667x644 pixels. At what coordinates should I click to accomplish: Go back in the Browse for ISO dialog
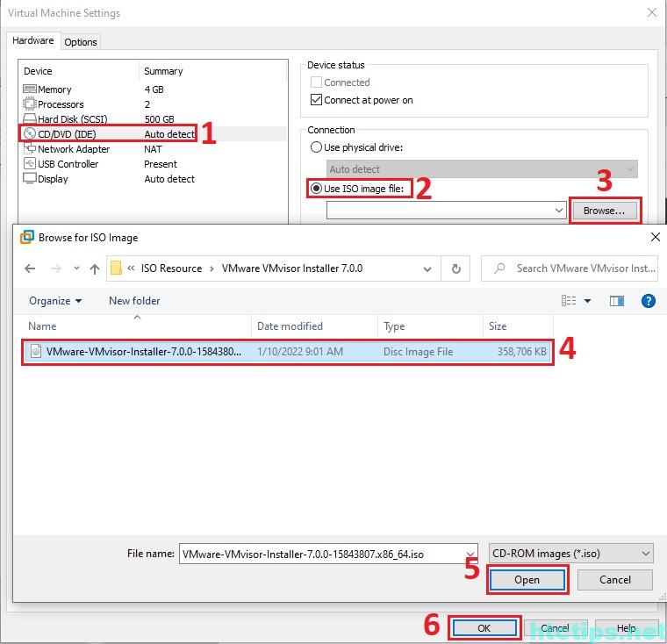(x=30, y=268)
